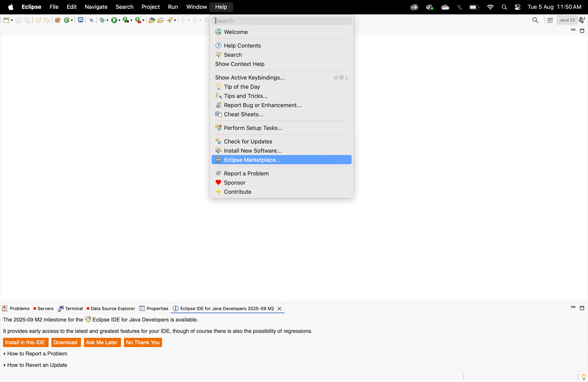588x382 pixels.
Task: Switch to the Problems tab
Action: click(x=16, y=308)
